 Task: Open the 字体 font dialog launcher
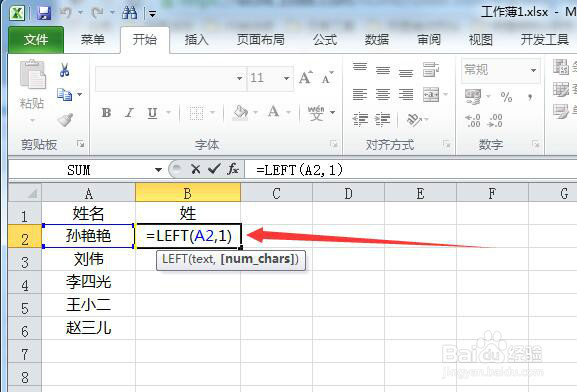click(334, 144)
